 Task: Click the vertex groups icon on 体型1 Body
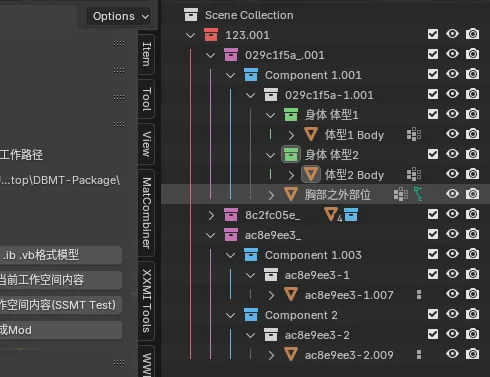coord(414,134)
